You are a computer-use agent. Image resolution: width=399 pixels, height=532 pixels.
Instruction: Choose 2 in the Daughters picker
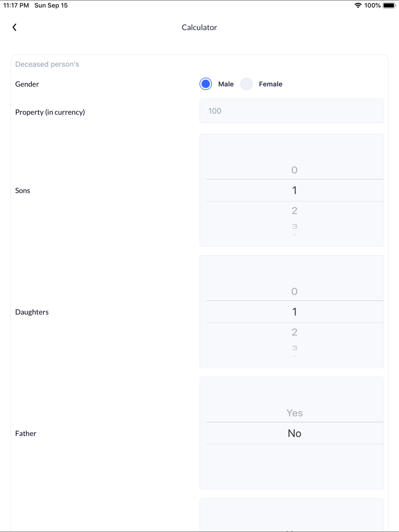[294, 332]
